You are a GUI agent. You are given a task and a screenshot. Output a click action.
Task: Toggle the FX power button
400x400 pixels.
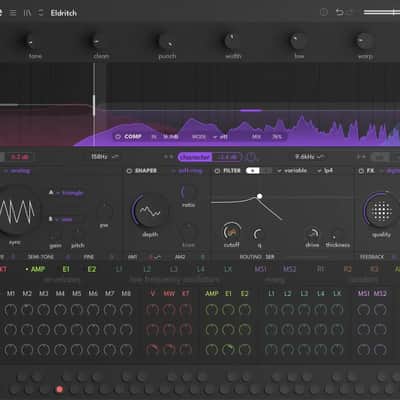point(361,171)
